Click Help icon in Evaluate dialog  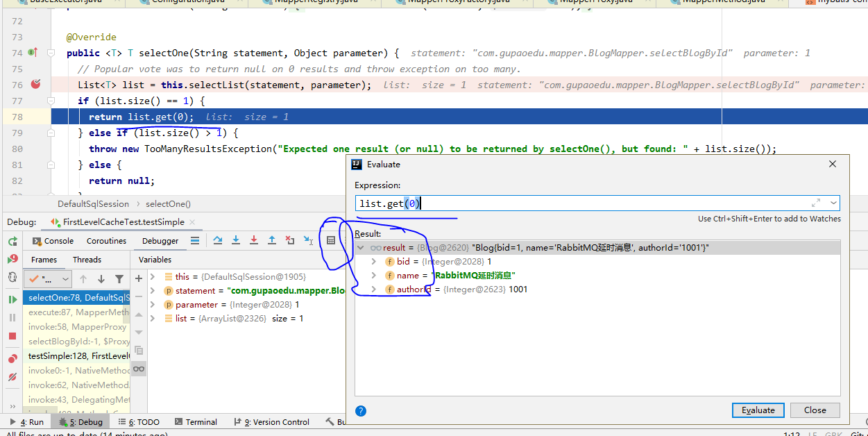pos(360,410)
